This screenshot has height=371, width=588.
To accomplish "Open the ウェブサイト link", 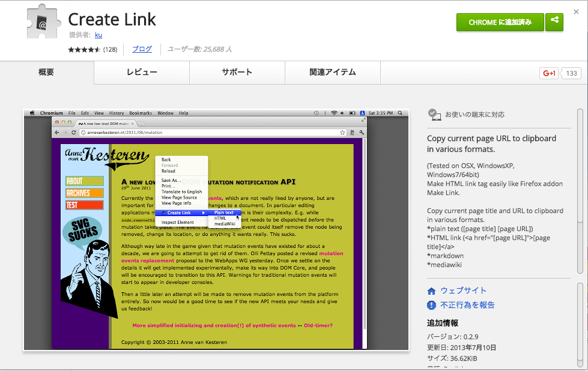I will tap(463, 291).
